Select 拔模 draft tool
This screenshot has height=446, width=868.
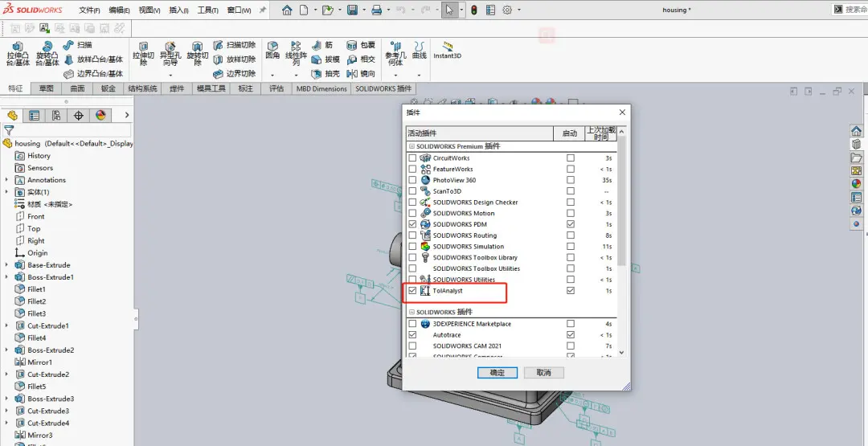(x=325, y=59)
